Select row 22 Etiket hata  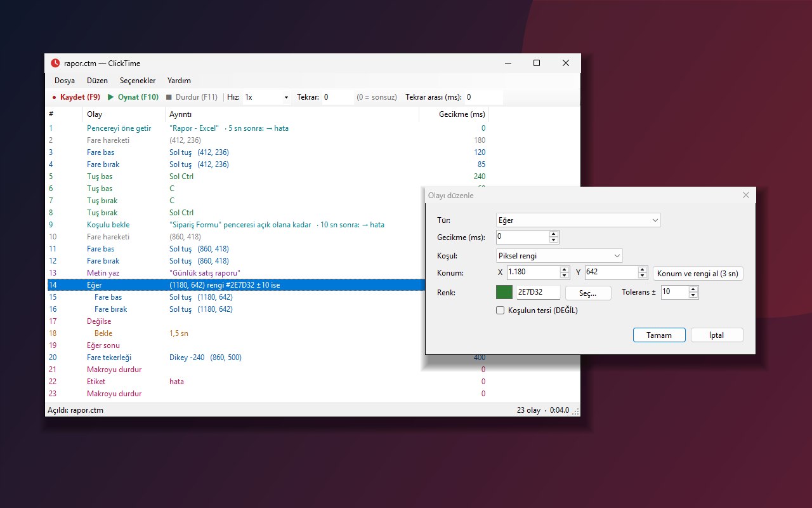[268, 382]
